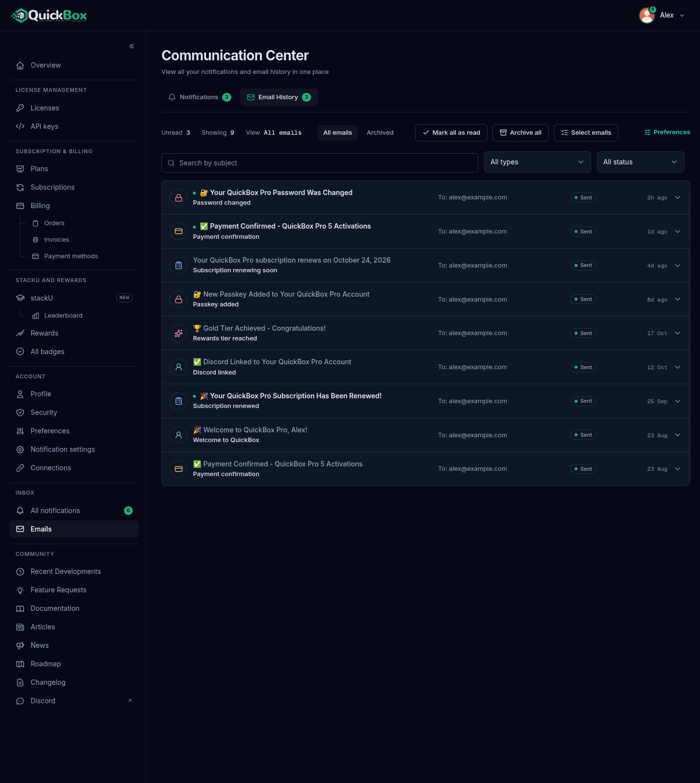Click Mark all as read button
Screen dimensions: 700x783
pos(451,133)
